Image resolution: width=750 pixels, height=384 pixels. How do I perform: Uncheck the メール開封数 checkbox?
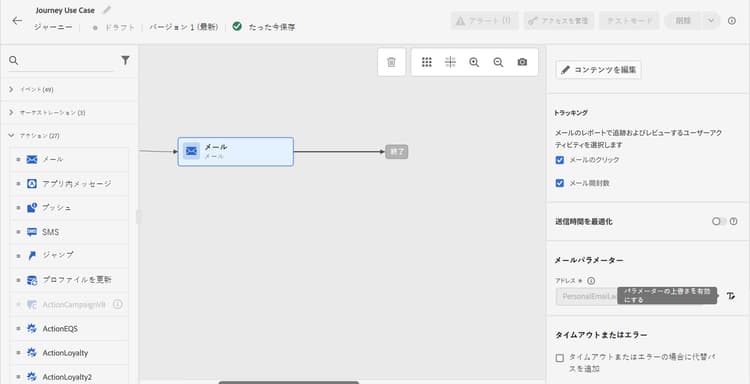[560, 183]
